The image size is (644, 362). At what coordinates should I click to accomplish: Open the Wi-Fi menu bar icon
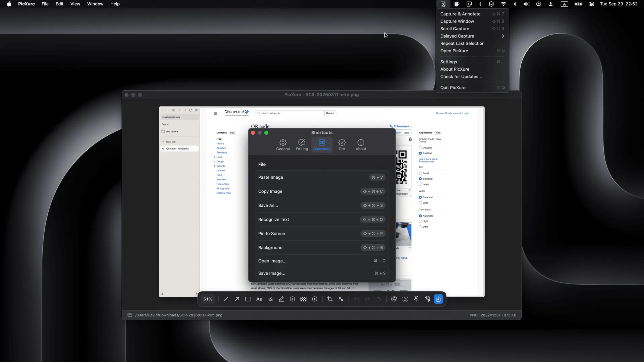(x=503, y=4)
